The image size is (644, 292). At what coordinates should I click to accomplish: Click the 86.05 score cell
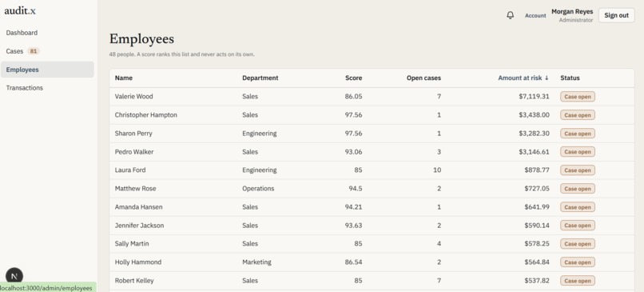tap(354, 96)
